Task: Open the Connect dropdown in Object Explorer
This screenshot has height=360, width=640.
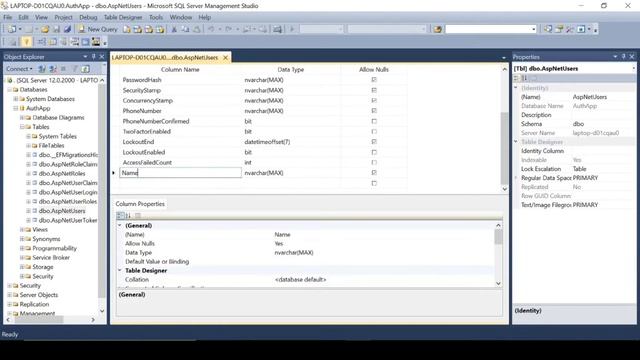Action: (x=19, y=69)
